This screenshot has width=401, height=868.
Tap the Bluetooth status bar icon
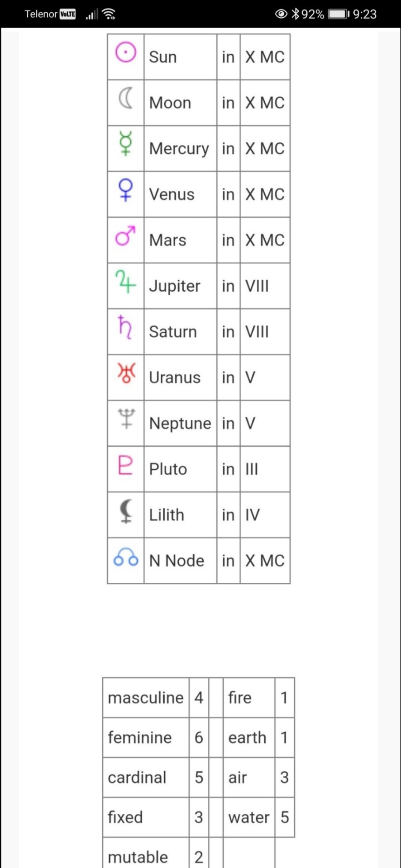296,14
